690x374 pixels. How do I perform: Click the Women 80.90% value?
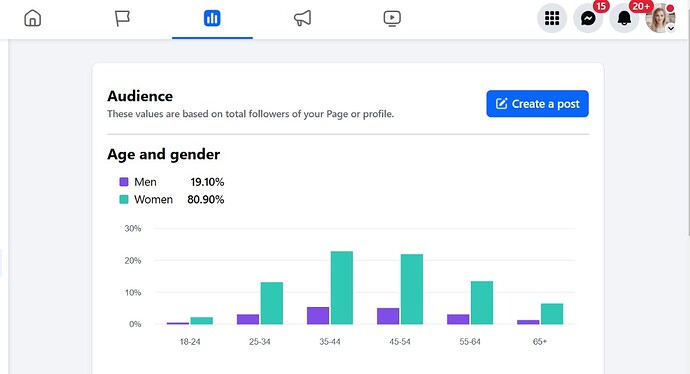[206, 199]
